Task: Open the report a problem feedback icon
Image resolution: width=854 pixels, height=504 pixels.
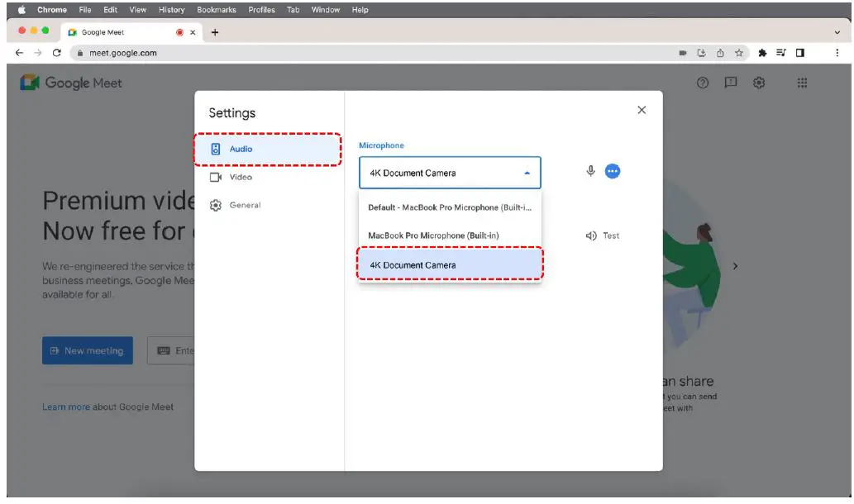Action: click(730, 83)
